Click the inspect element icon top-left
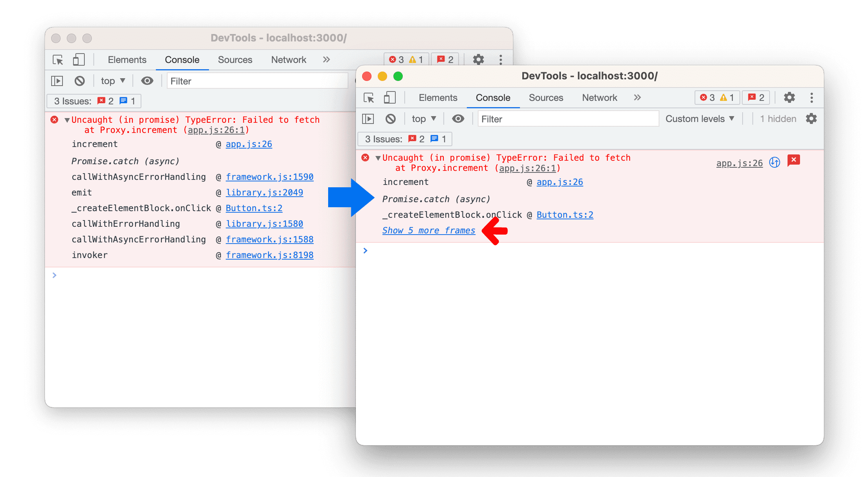 pyautogui.click(x=57, y=60)
